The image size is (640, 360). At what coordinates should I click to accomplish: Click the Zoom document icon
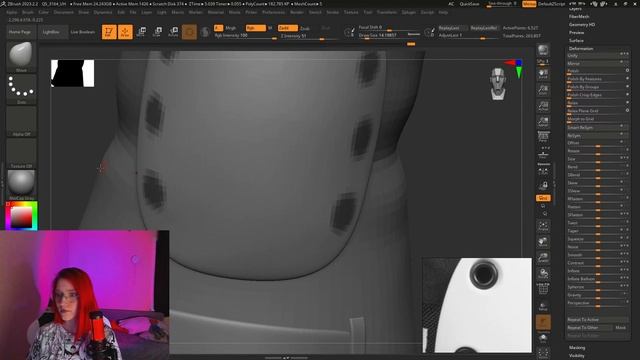click(x=543, y=90)
